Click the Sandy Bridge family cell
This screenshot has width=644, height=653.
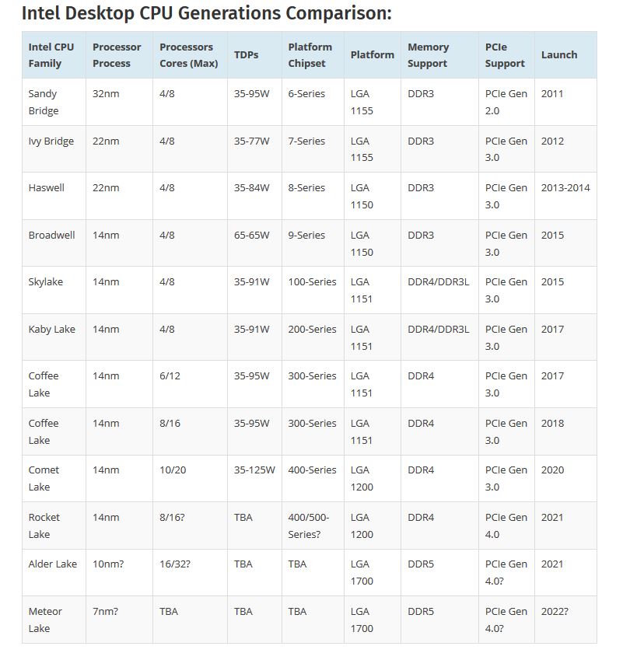43,102
